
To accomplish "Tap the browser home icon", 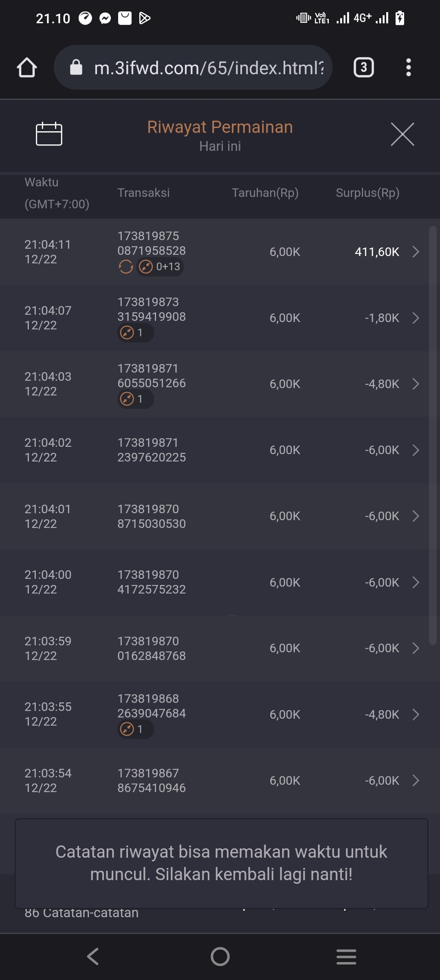I will 27,67.
